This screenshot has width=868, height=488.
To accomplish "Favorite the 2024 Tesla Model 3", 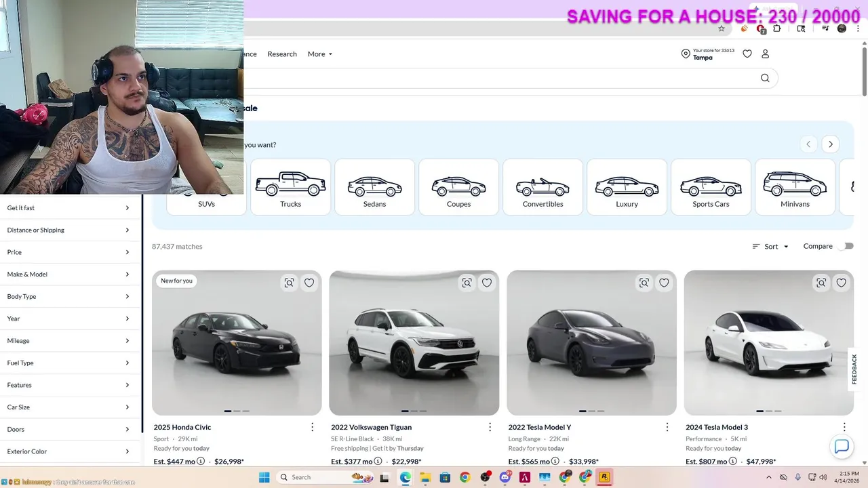I will click(x=842, y=283).
